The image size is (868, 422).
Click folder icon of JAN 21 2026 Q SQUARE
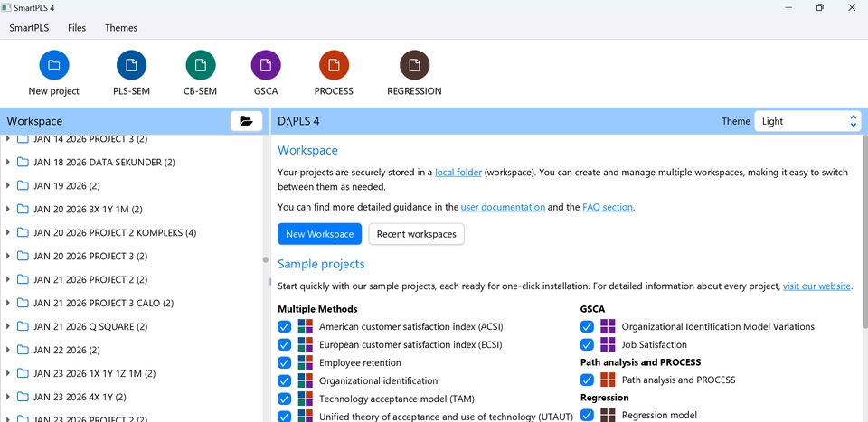tap(23, 326)
